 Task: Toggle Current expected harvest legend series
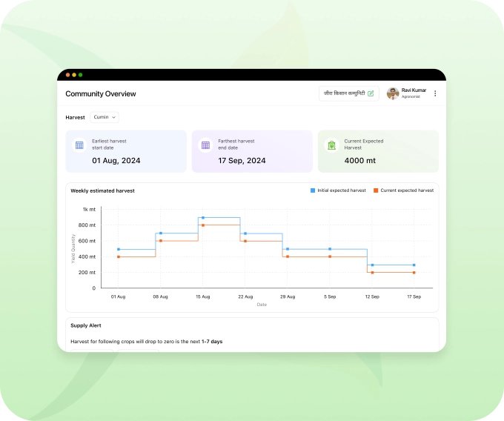tap(404, 190)
